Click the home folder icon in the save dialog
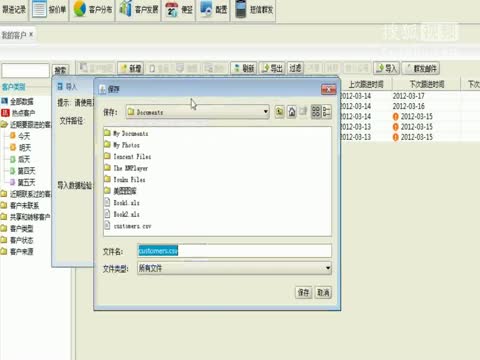This screenshot has width=480, height=360. click(x=292, y=112)
